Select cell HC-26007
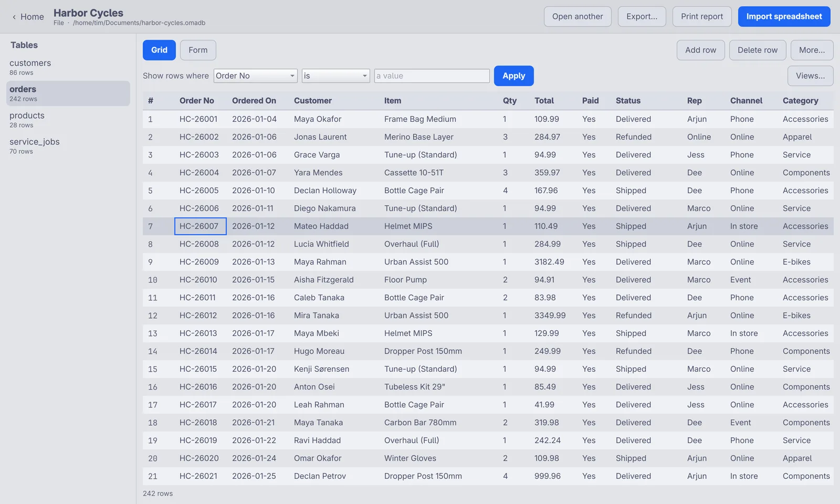The width and height of the screenshot is (840, 504). pyautogui.click(x=201, y=226)
